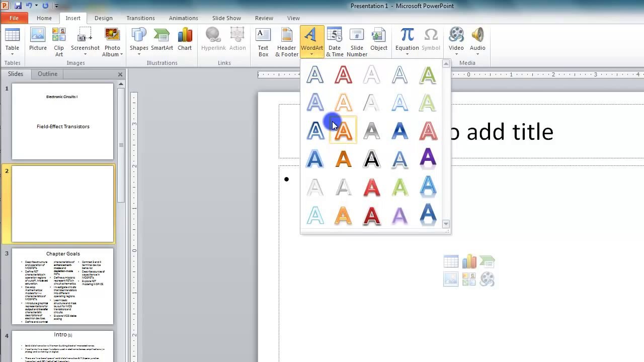
Task: Click the WordArt gallery scroll up arrow
Action: point(446,64)
